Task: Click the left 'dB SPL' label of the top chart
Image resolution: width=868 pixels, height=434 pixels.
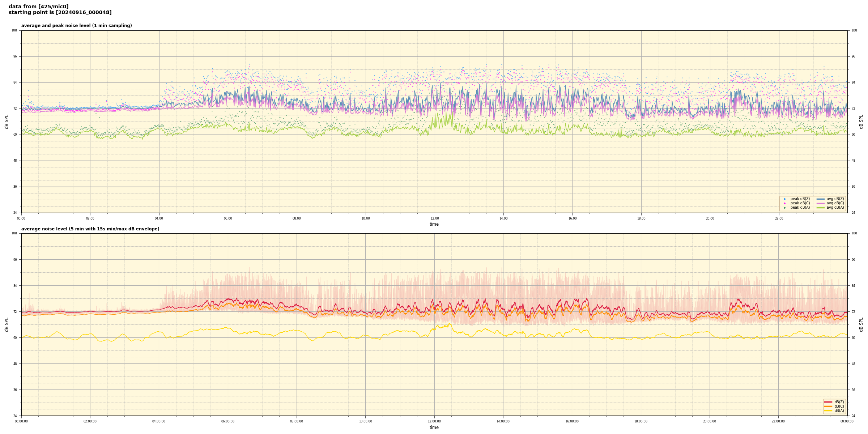Action: click(x=7, y=122)
